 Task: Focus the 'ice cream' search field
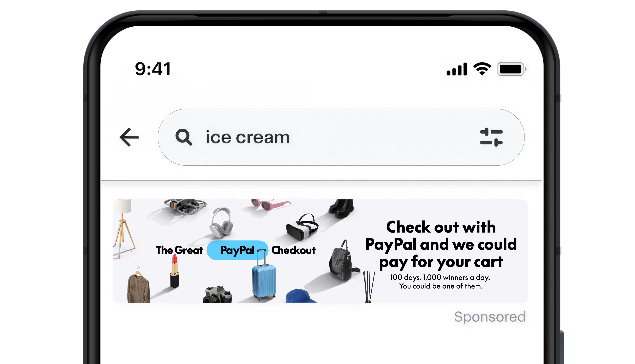click(x=341, y=137)
